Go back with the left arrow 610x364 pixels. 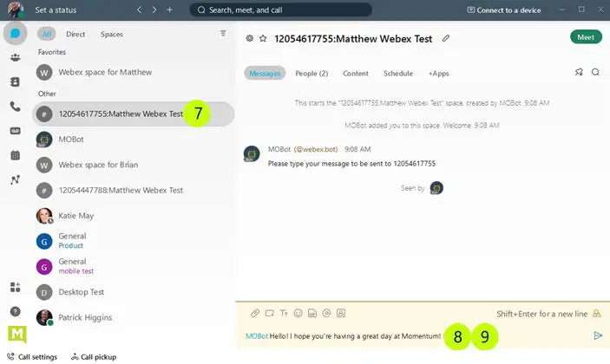pos(140,10)
